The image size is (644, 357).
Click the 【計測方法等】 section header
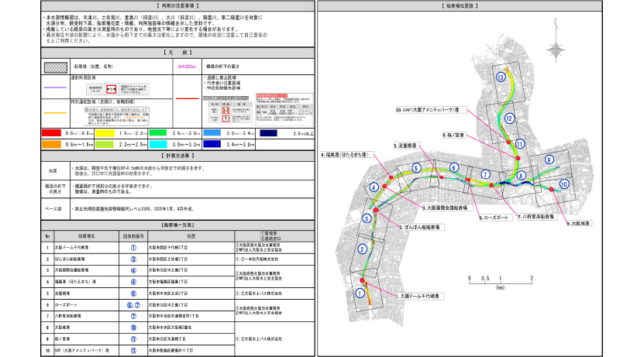[x=177, y=156]
